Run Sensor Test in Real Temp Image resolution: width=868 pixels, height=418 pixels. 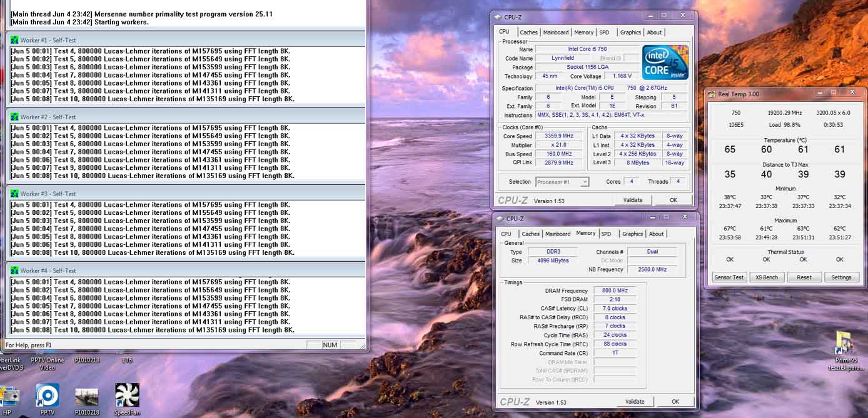[x=729, y=277]
